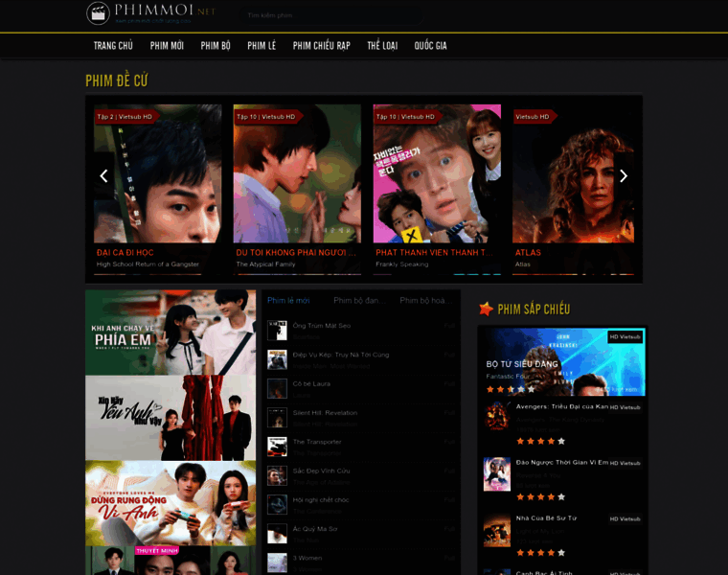Open Sắc Đẹp Vĩnh Cửu in the list
The width and height of the screenshot is (728, 575).
point(321,471)
